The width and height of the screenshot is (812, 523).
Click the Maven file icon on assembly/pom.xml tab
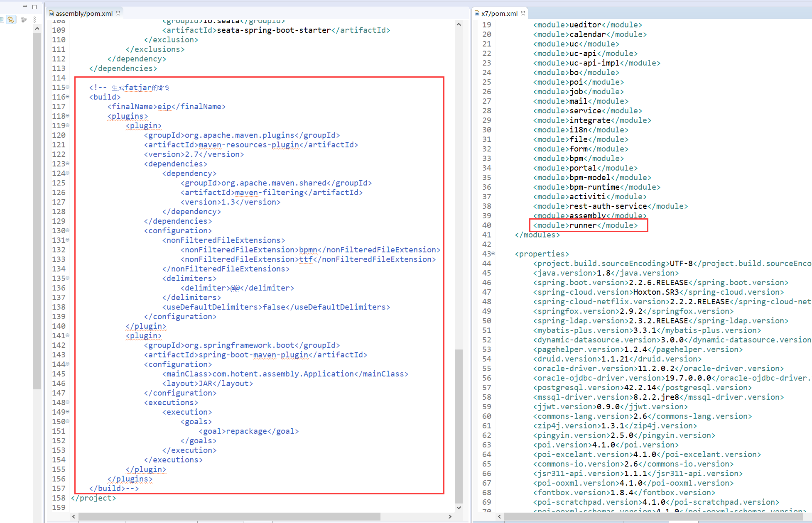pos(51,13)
